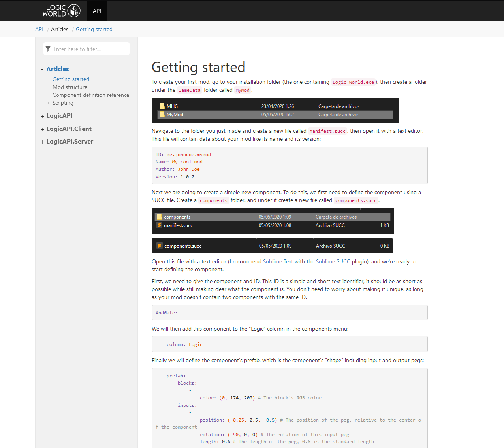Click the MHG folder icon
This screenshot has width=504, height=448.
point(162,106)
